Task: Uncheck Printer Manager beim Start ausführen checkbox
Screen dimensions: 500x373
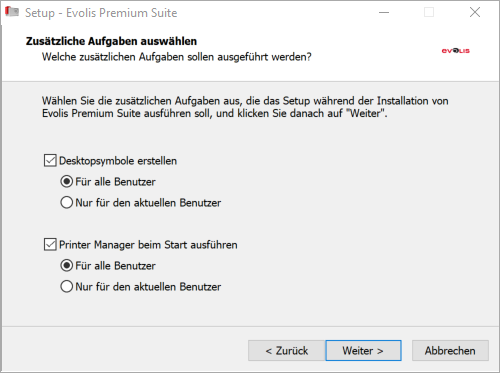Action: tap(50, 244)
